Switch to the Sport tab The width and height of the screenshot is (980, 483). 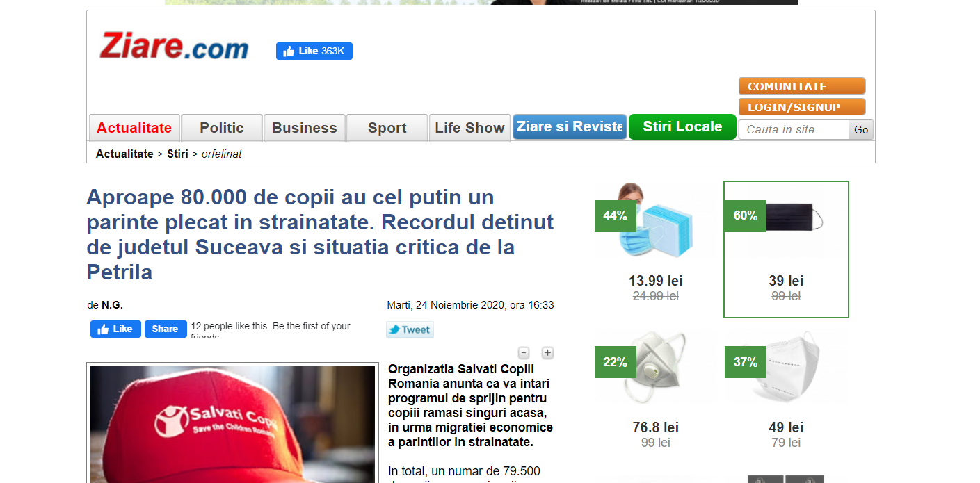click(387, 128)
